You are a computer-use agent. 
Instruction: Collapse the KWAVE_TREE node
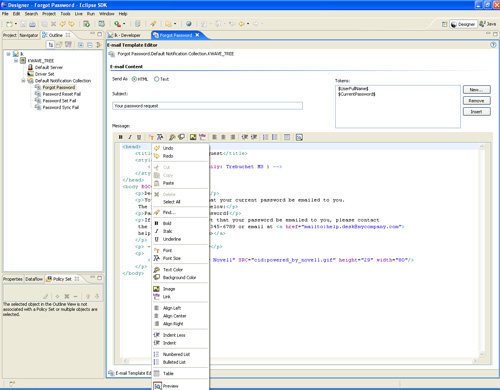(x=16, y=61)
